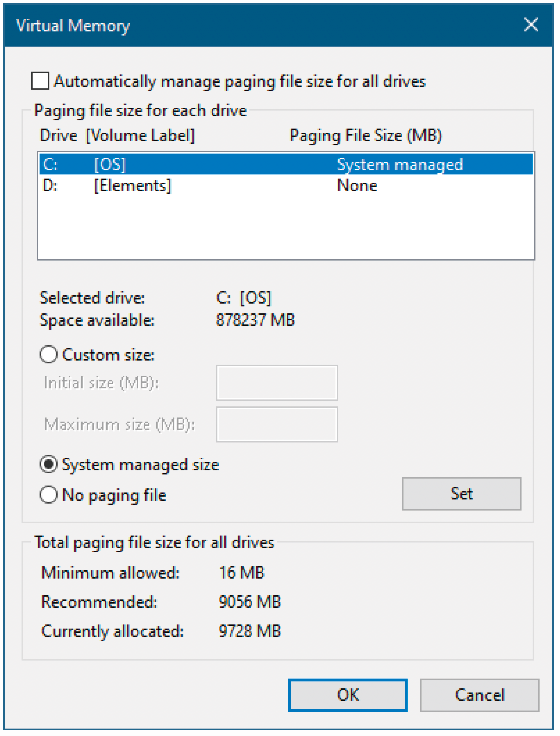The image size is (560, 736).
Task: Select the Custom size radio button
Action: [x=48, y=355]
